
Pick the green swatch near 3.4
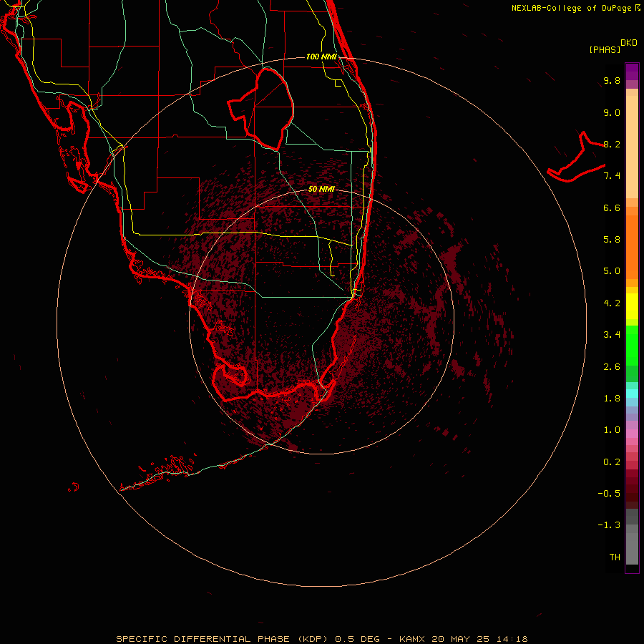pos(632,345)
